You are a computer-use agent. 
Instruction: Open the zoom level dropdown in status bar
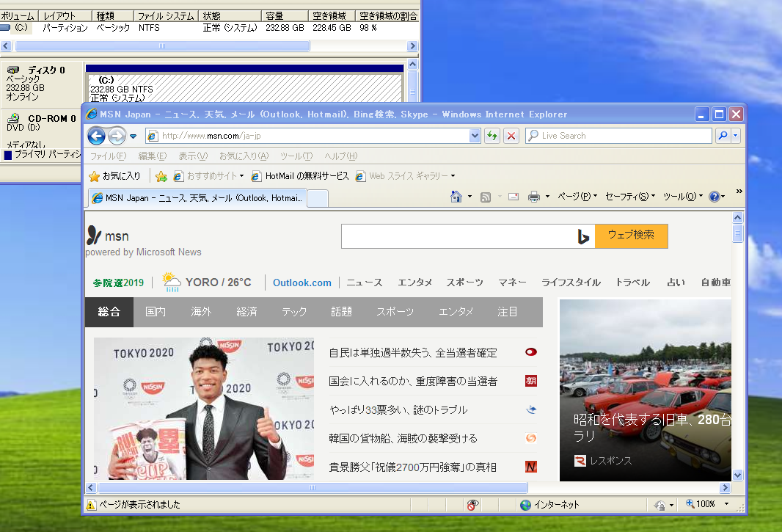726,504
